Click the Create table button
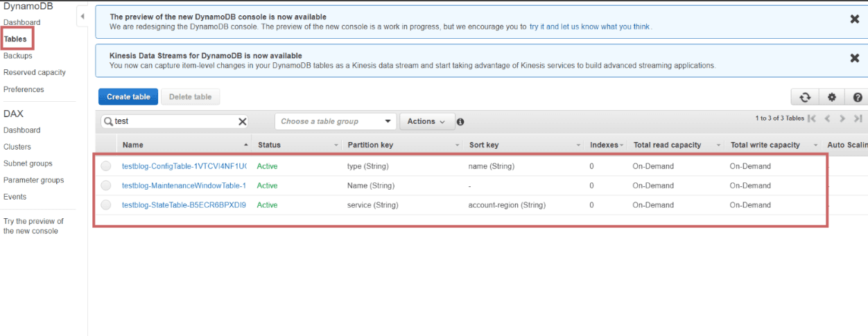 (x=128, y=97)
